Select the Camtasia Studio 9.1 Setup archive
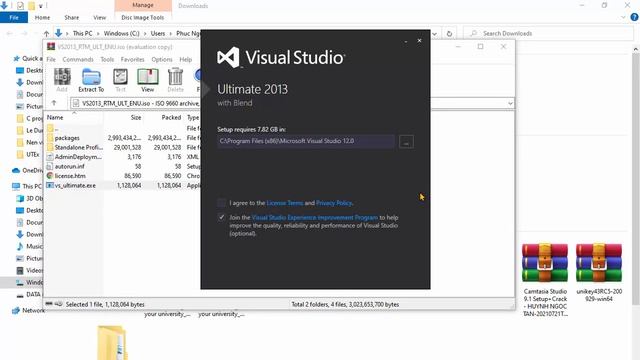Viewport: 640px width, 360px height. click(x=545, y=280)
